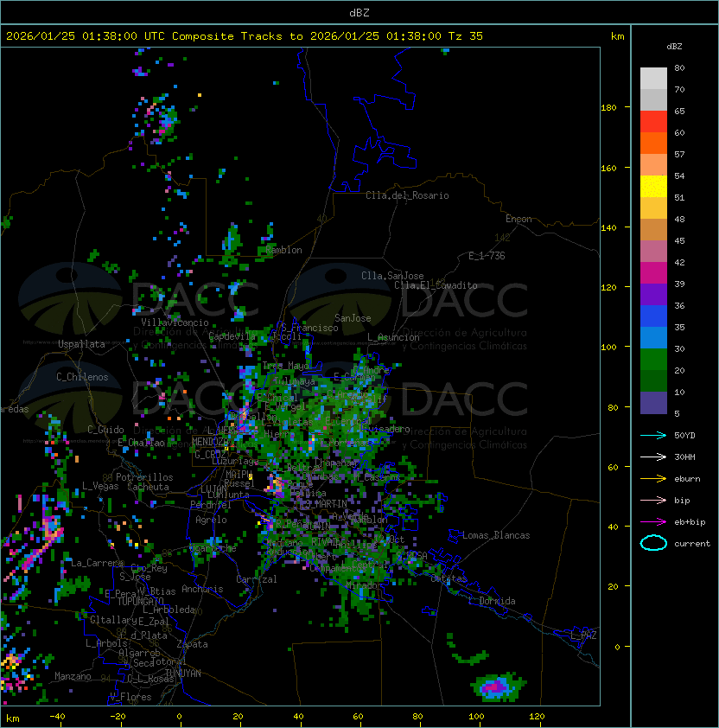Screen dimensions: 719x728
Task: Click the 'TUNUYAN' map label
Action: 183,674
